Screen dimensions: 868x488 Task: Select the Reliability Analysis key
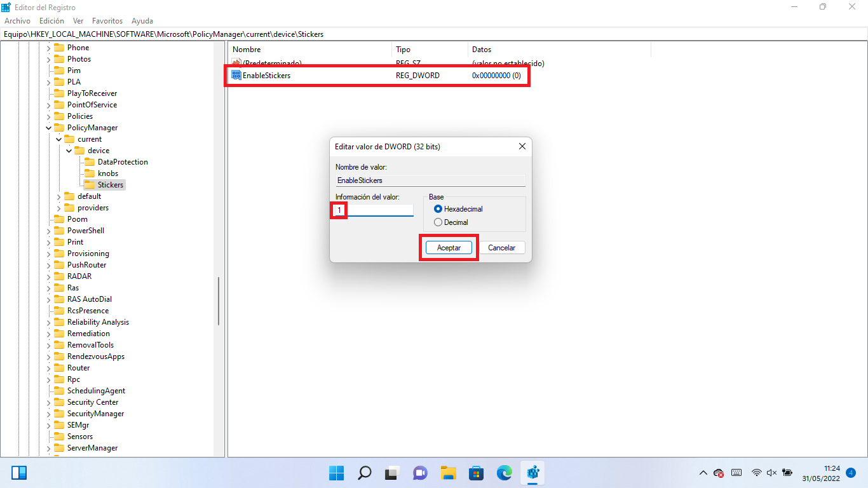click(x=98, y=322)
